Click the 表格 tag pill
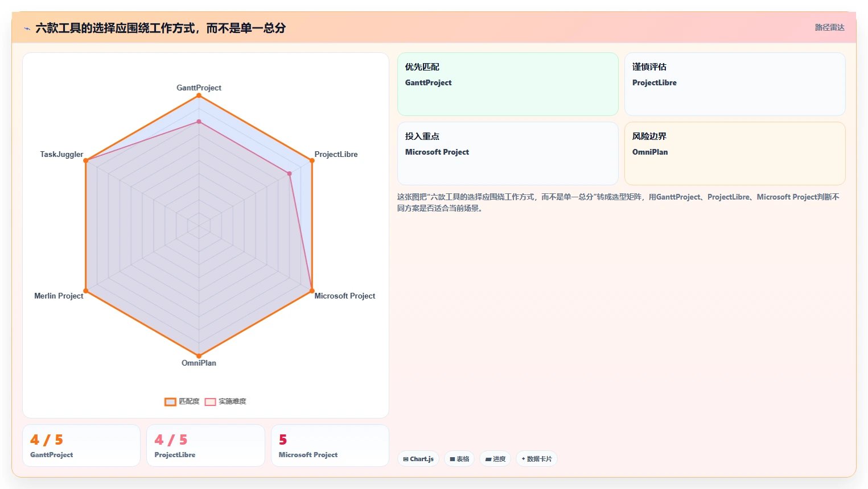 (x=459, y=459)
